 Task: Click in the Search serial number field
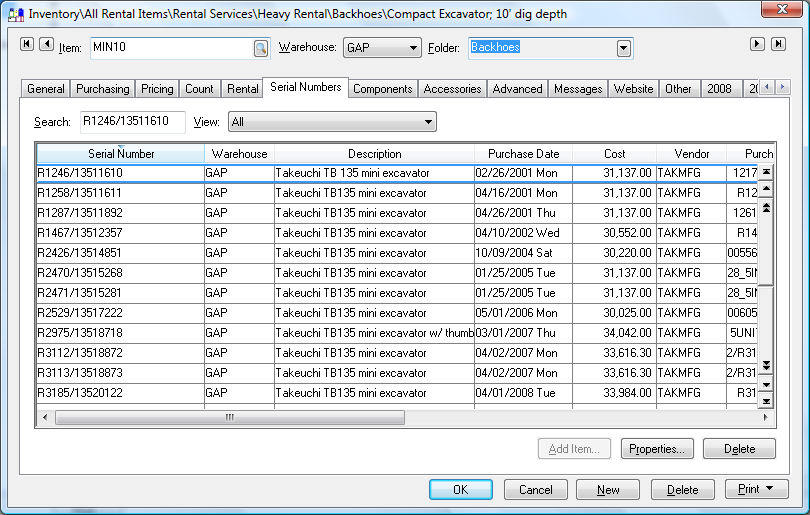(x=132, y=122)
